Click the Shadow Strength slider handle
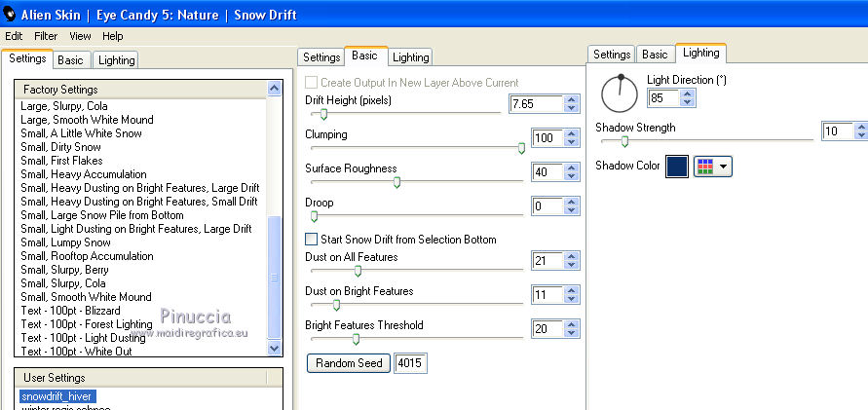This screenshot has height=410, width=868. [x=624, y=141]
